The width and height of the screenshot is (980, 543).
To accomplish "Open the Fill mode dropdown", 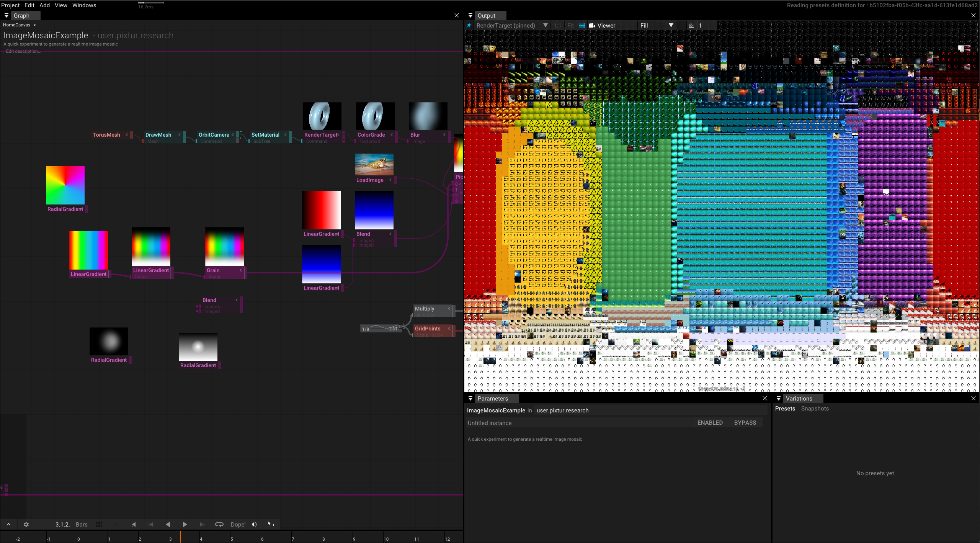I will click(657, 26).
